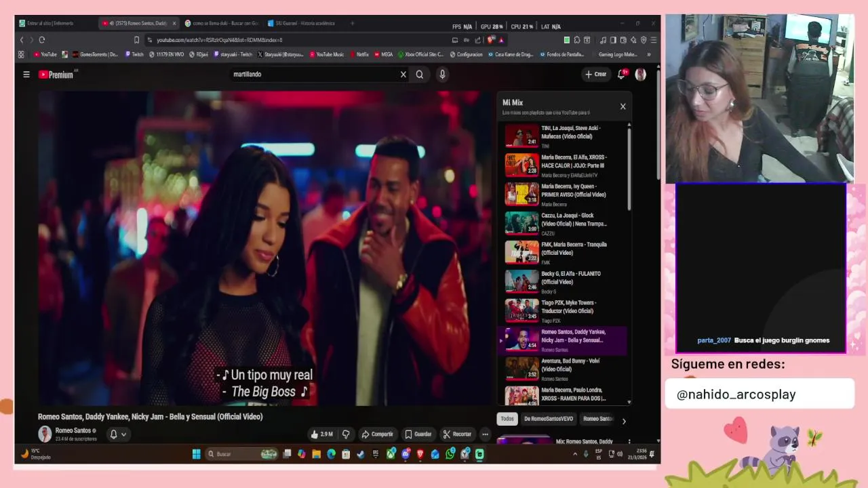The image size is (868, 488).
Task: Open the browser main menu hamburger
Action: tap(653, 40)
